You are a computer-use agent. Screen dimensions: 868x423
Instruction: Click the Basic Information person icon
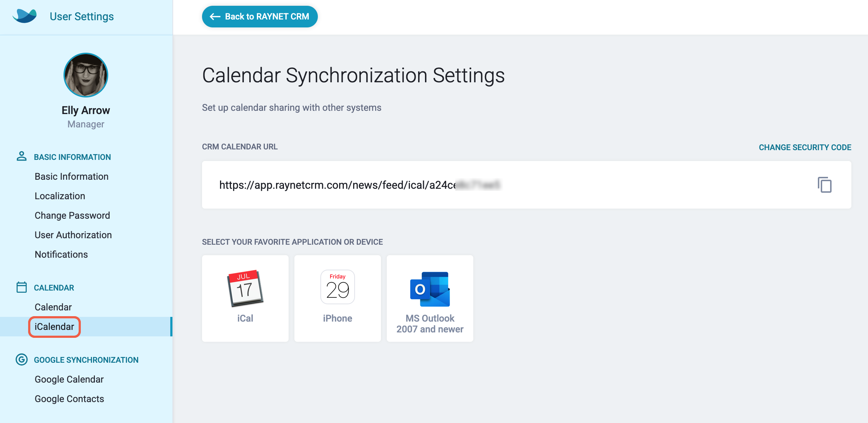click(22, 156)
